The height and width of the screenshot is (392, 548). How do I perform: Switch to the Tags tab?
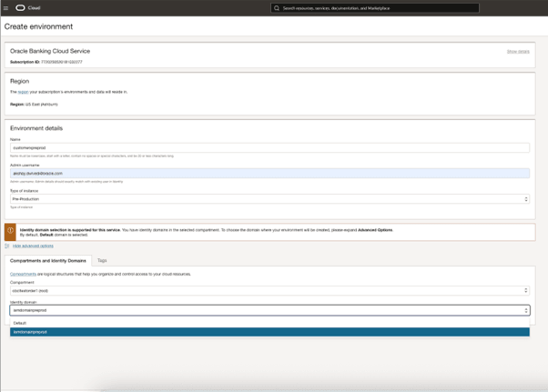[x=102, y=260]
